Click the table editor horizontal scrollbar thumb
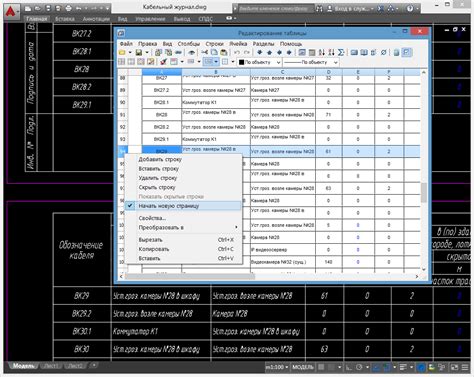Viewport: 474px width, 377px height. tap(190, 276)
